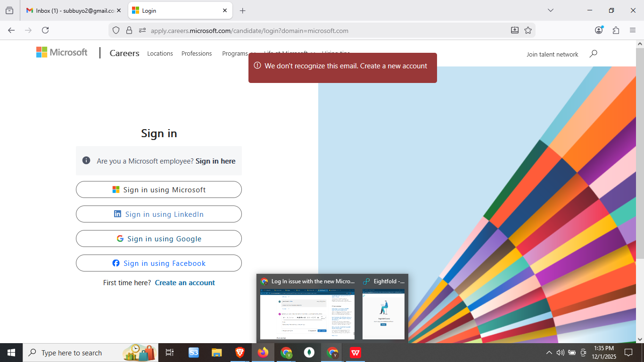Open the browser tab list chevron

551,10
